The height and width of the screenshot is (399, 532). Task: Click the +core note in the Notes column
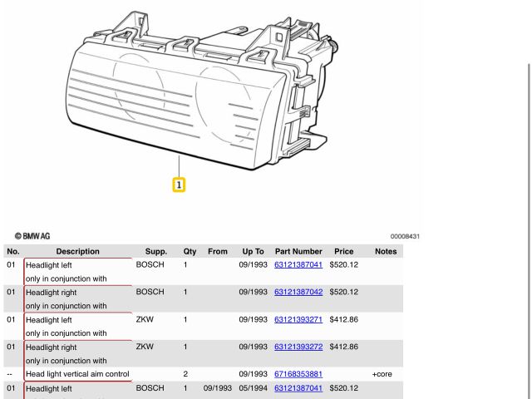[382, 374]
